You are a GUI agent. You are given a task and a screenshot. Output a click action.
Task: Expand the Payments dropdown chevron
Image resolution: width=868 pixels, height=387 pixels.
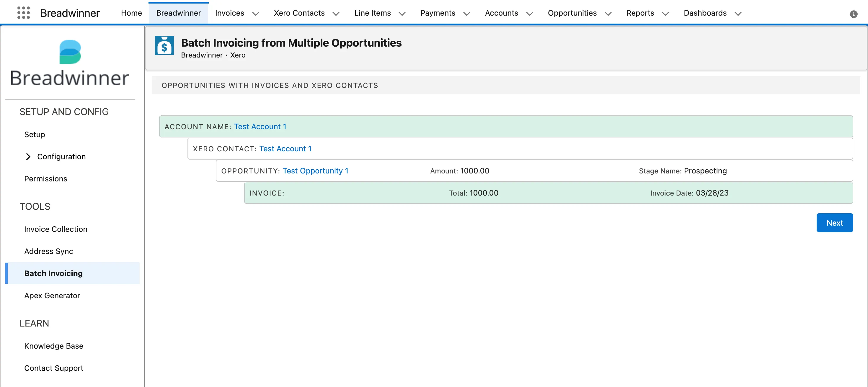pyautogui.click(x=467, y=14)
